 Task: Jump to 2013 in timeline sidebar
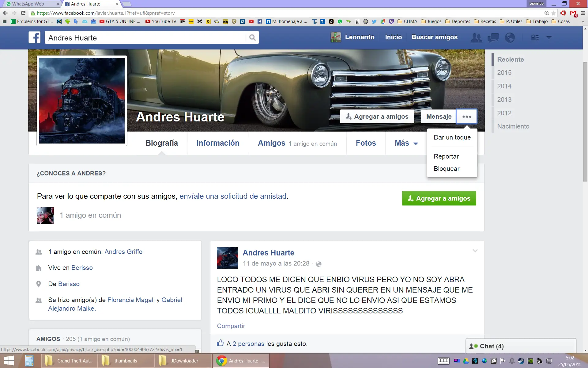504,100
